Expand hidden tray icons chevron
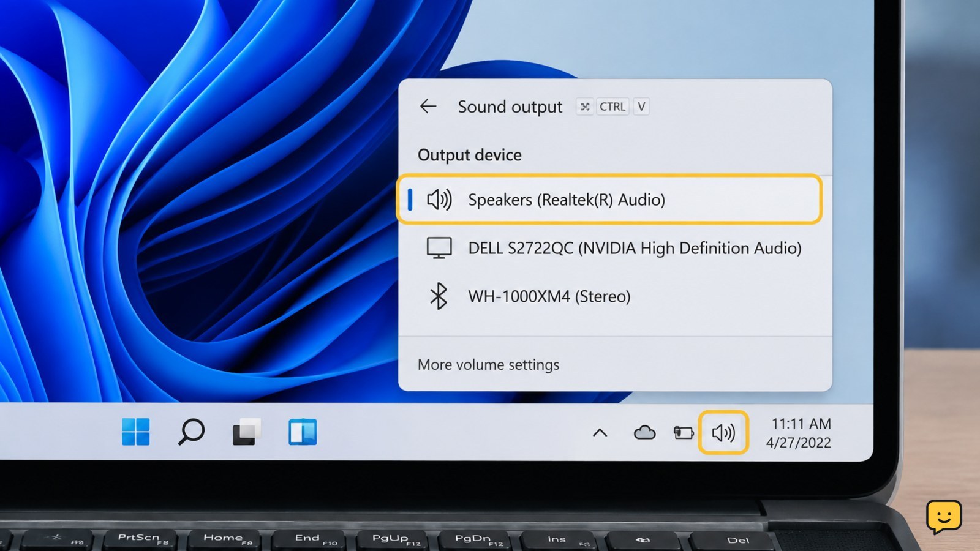Screen dimensions: 980x551 click(x=600, y=433)
